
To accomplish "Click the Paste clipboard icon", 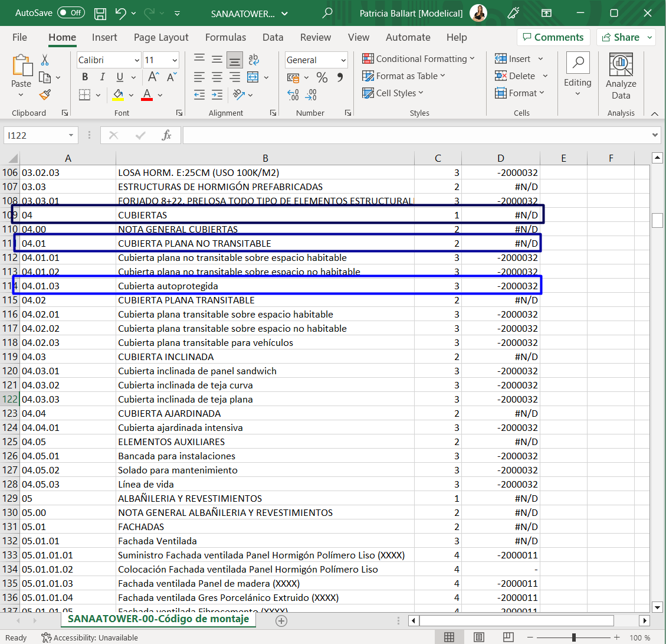I will point(21,66).
